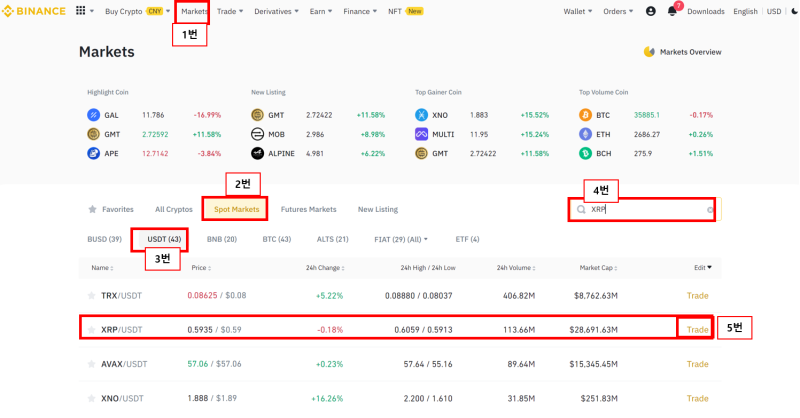This screenshot has height=418, width=800.
Task: Change the USD currency setting
Action: [x=774, y=11]
